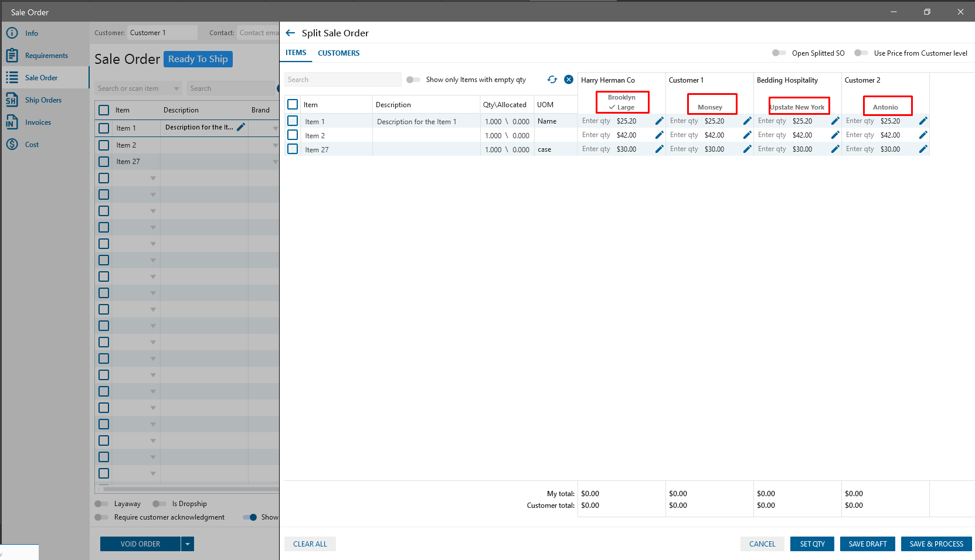975x560 pixels.
Task: Edit Item 2 price for Customer 1
Action: pos(747,135)
